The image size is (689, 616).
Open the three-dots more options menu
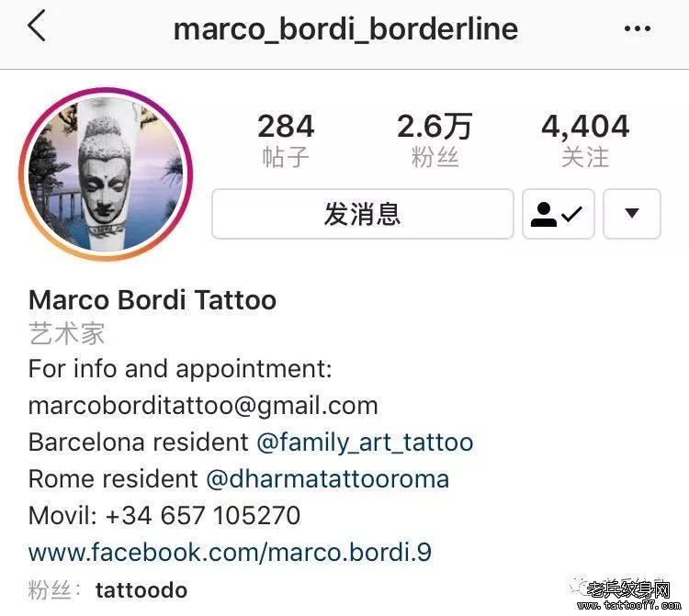click(x=638, y=29)
